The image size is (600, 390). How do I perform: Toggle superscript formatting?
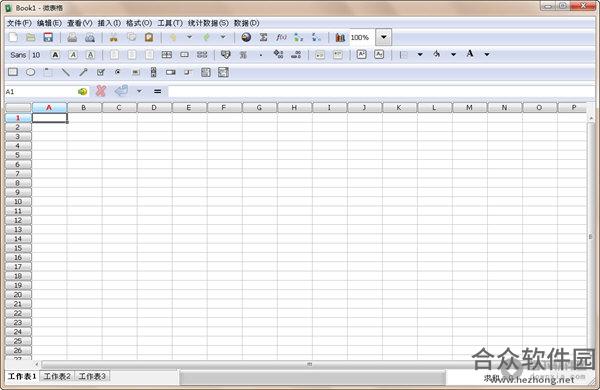[x=361, y=54]
